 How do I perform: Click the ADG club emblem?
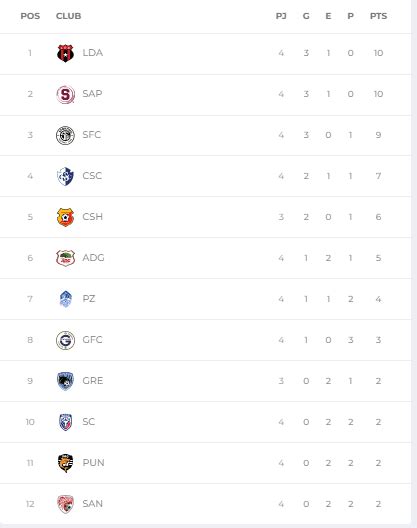[65, 258]
